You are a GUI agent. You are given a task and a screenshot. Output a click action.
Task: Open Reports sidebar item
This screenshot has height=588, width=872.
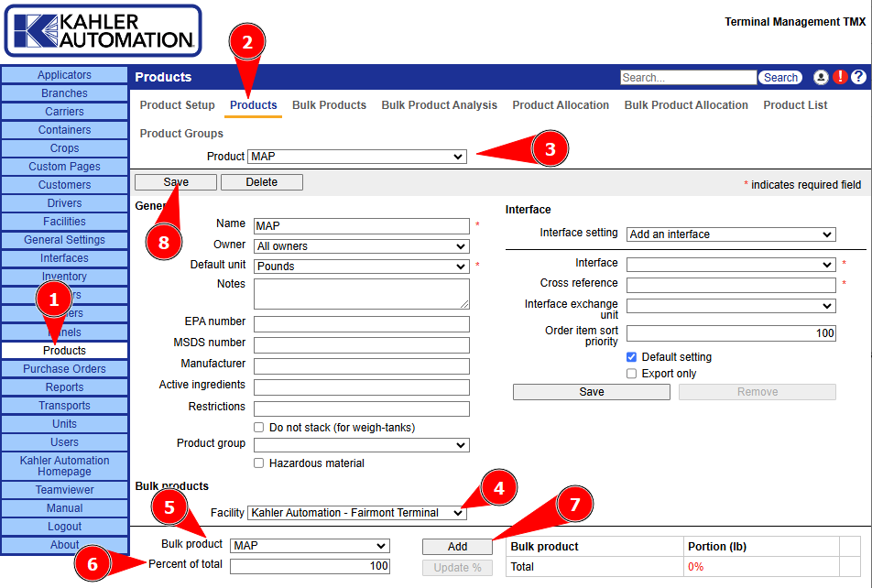[64, 387]
